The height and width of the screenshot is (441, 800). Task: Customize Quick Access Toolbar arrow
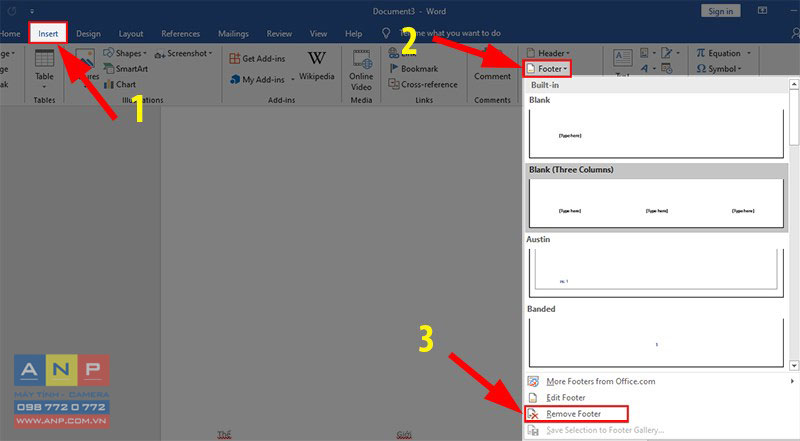pyautogui.click(x=32, y=11)
